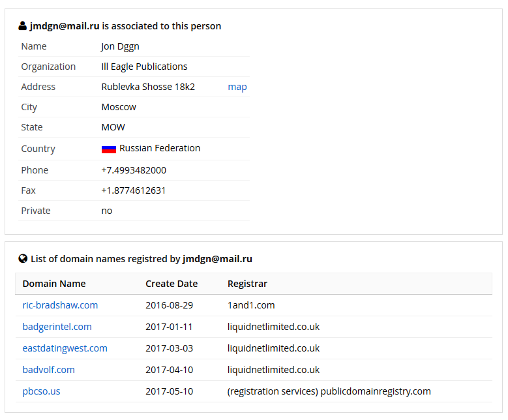
Task: Select the jmdgn@mail.ru email in the heading
Action: coord(65,26)
